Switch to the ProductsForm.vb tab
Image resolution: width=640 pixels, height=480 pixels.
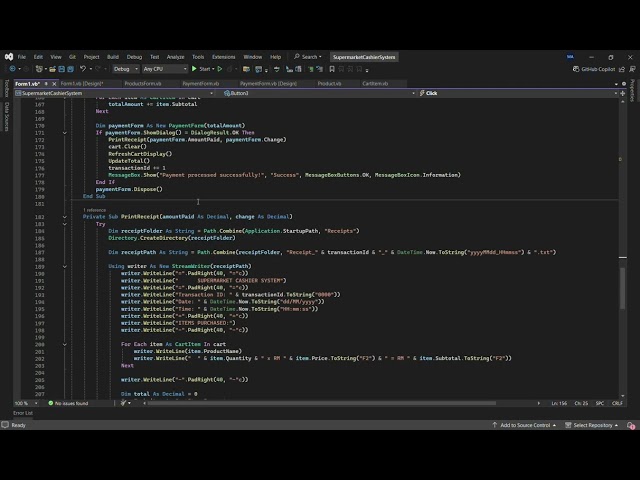click(x=143, y=84)
